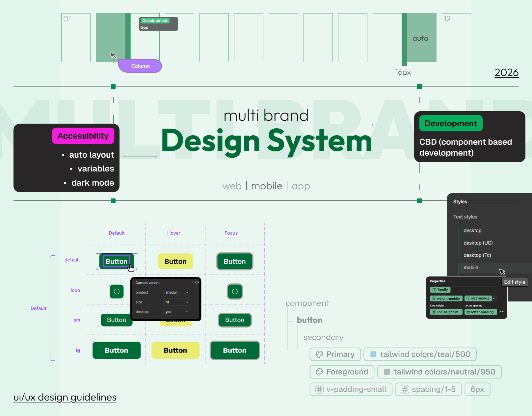Click the Development Gap tooltip on grid
Screen dimensions: 532x416
pyautogui.click(x=158, y=24)
